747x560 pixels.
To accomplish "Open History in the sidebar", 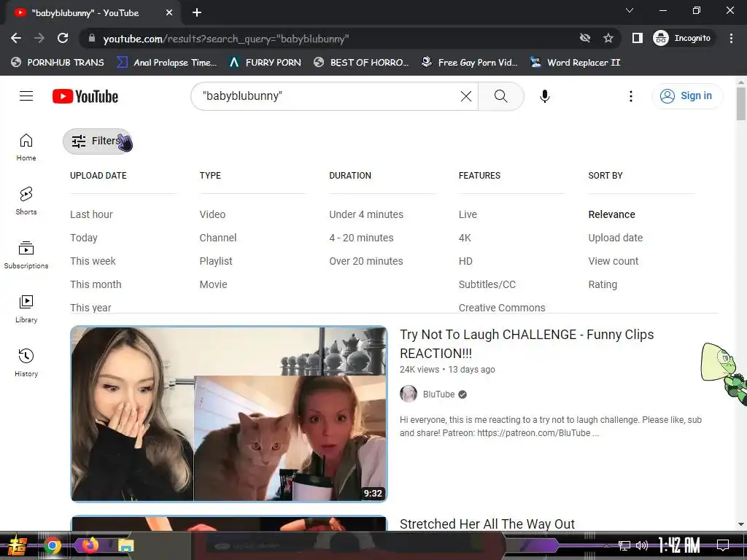I will coord(26,363).
